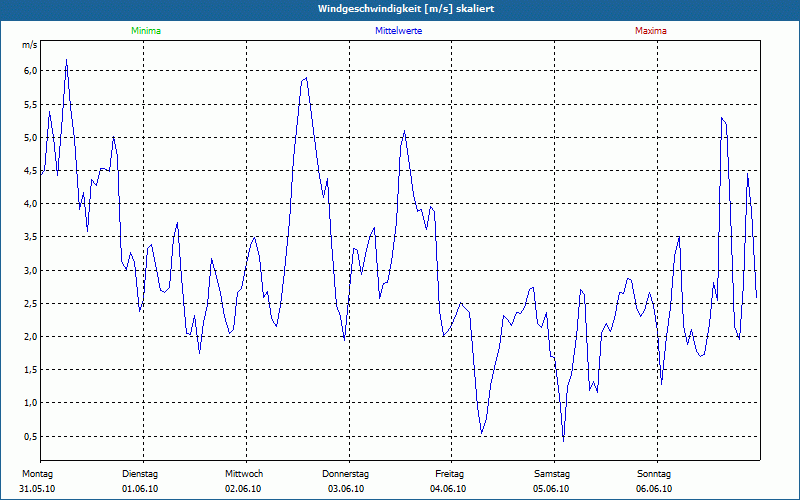Viewport: 800px width, 500px height.
Task: Click the 1,5 y-axis value
Action: (31, 370)
